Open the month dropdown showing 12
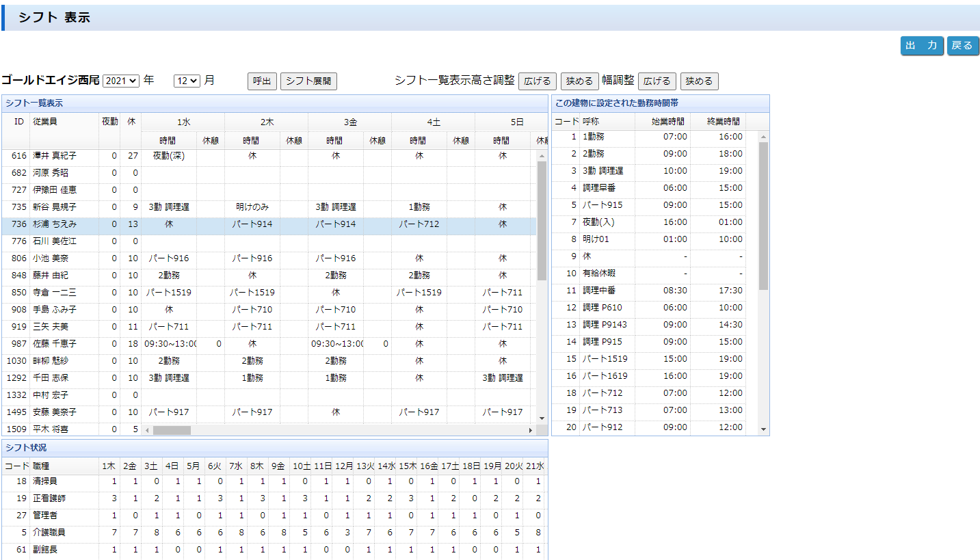The height and width of the screenshot is (560, 980). click(187, 81)
